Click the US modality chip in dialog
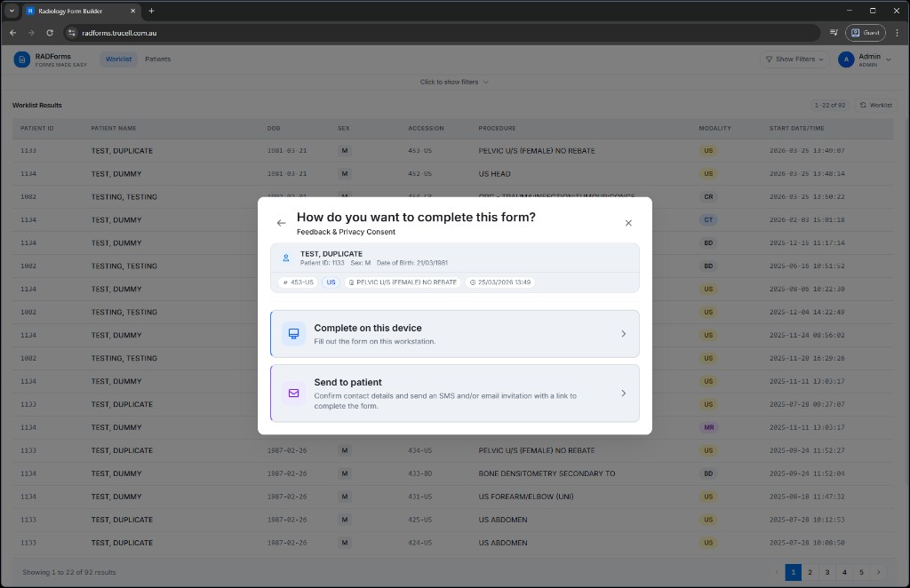Viewport: 910px width, 588px height. [331, 282]
